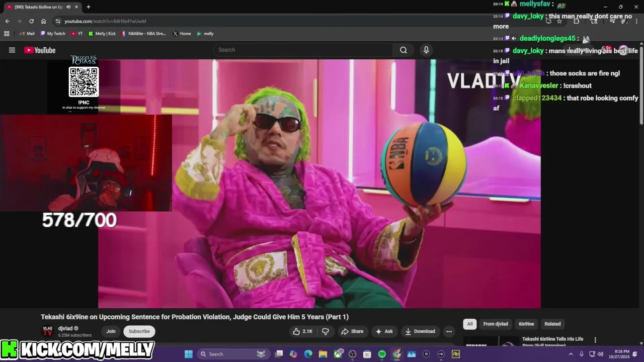Open Windows Start menu
The height and width of the screenshot is (362, 644).
click(189, 354)
